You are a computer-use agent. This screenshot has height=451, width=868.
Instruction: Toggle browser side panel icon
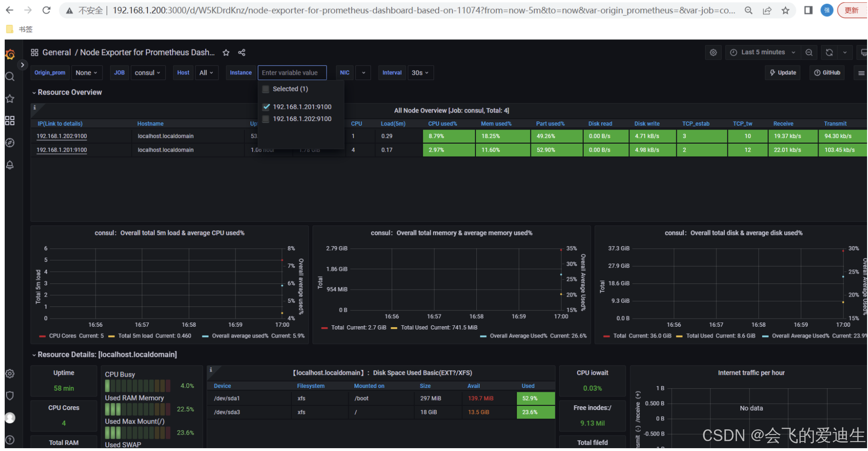pos(809,10)
